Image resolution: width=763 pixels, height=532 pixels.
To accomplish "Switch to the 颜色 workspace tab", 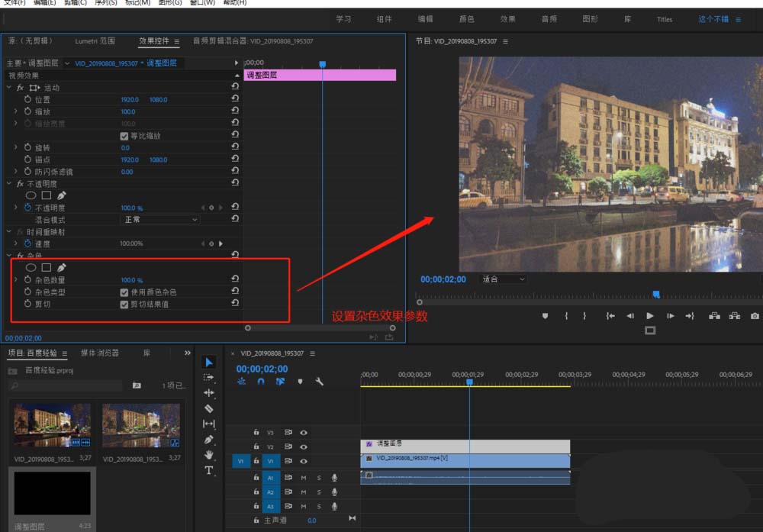I will tap(466, 19).
